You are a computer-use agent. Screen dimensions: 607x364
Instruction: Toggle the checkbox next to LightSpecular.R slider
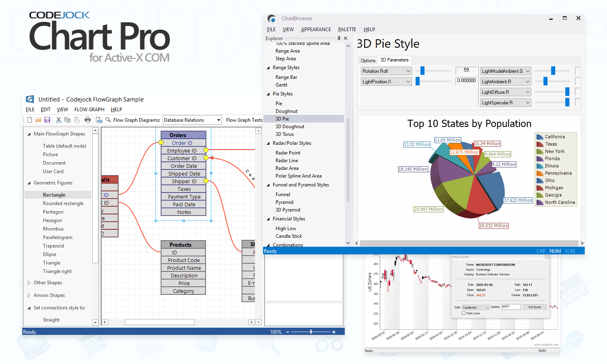click(x=577, y=102)
